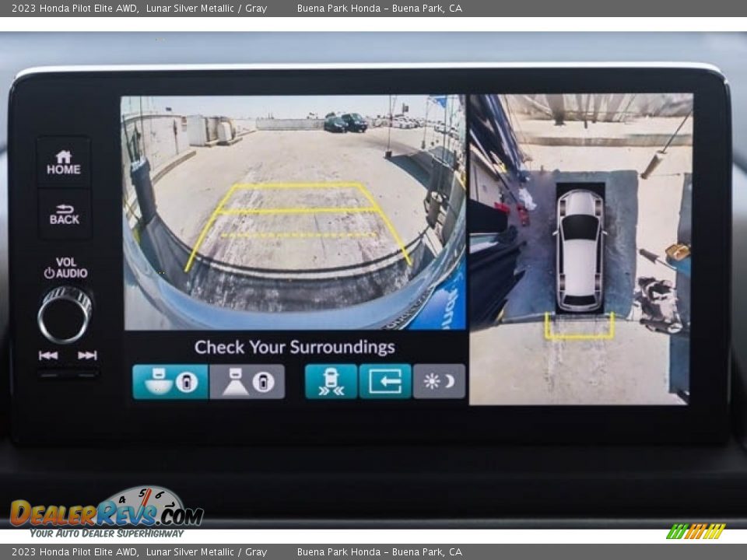Select normal rear view with top-down camera
Viewport: 747px width, 560px height.
point(247,381)
